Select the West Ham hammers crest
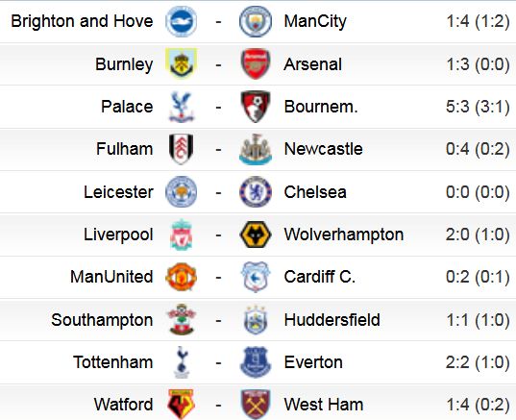This screenshot has width=516, height=420. tap(256, 405)
